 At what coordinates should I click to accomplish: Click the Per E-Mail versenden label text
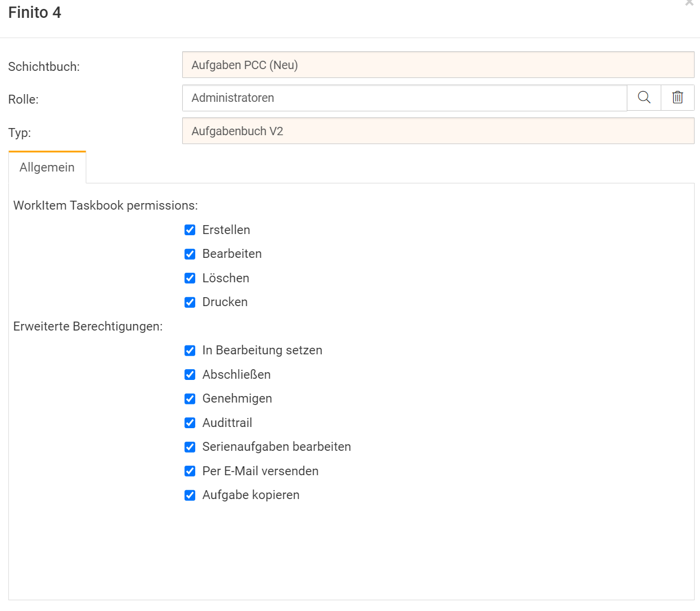click(260, 471)
